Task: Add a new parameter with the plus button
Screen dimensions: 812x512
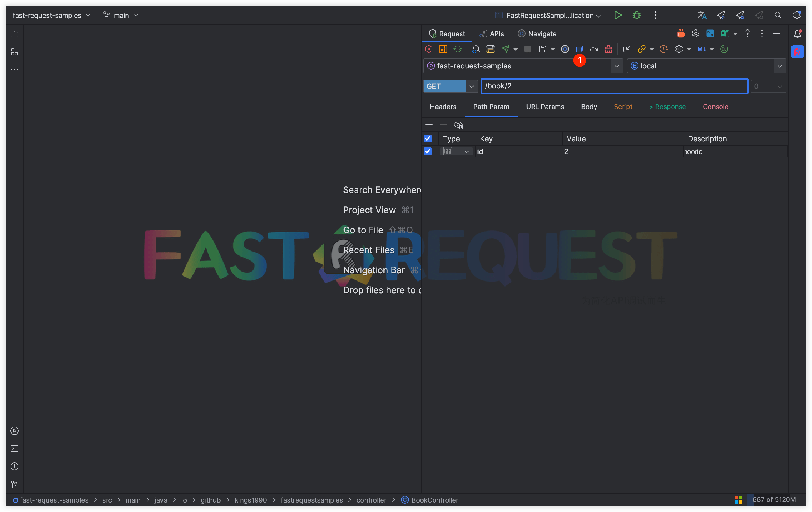Action: click(x=429, y=125)
